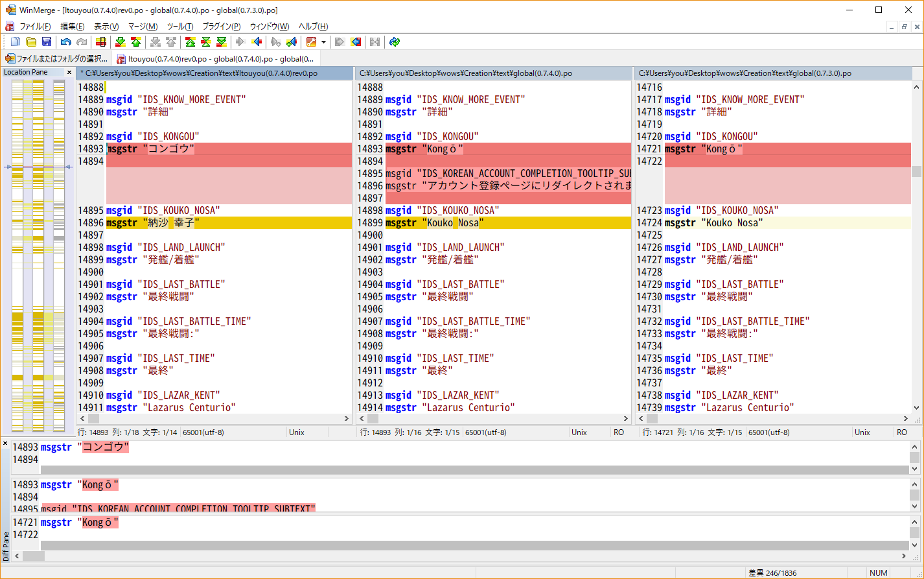
Task: Click the grey next conflict icon
Action: click(155, 42)
